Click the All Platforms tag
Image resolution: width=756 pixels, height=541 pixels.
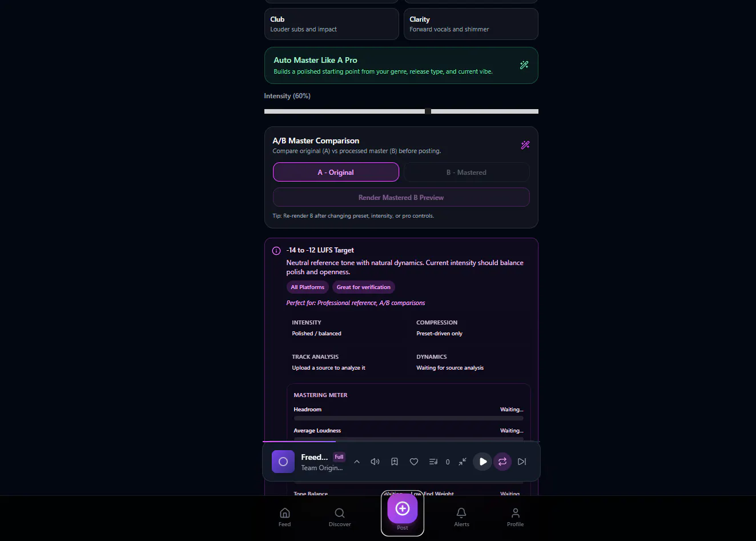tap(307, 287)
